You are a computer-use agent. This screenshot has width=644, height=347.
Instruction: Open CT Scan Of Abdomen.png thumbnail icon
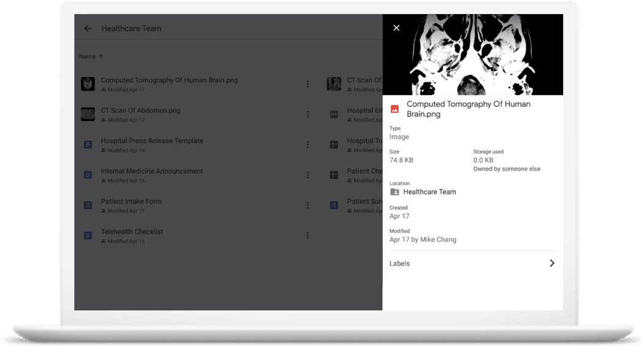click(x=88, y=114)
